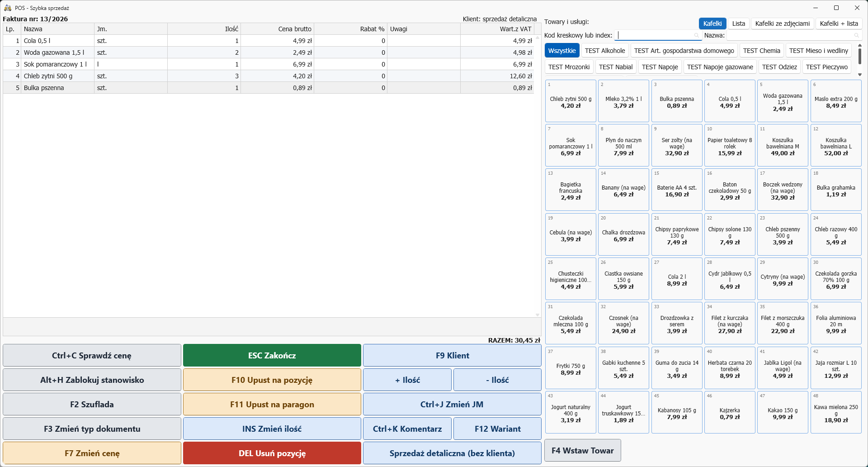The width and height of the screenshot is (868, 467).
Task: Decrease quantity with - Ilość button
Action: tap(497, 380)
